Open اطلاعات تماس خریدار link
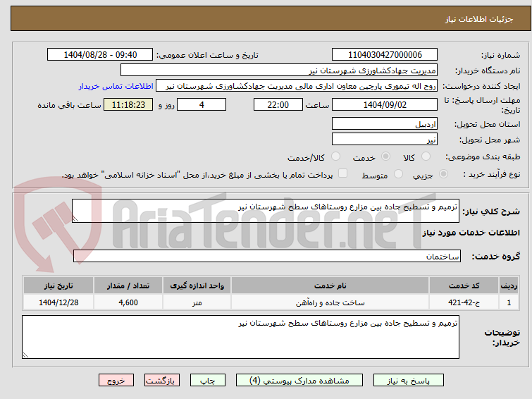Screen dimensions: 532x399 pyautogui.click(x=116, y=86)
